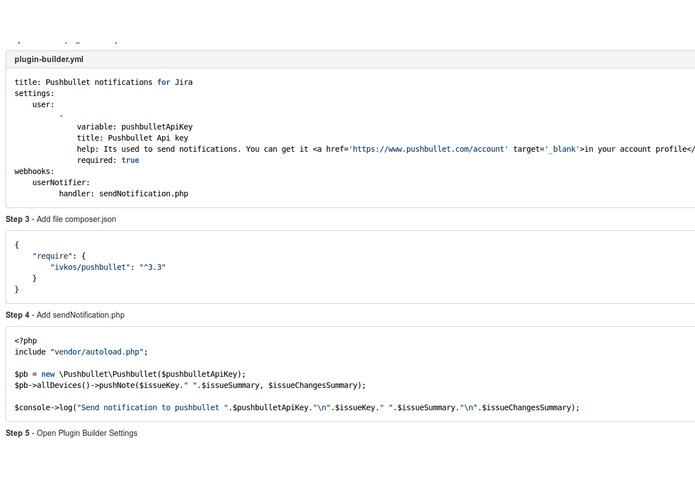Click the 'required: true' line
The width and height of the screenshot is (695, 494).
point(108,160)
